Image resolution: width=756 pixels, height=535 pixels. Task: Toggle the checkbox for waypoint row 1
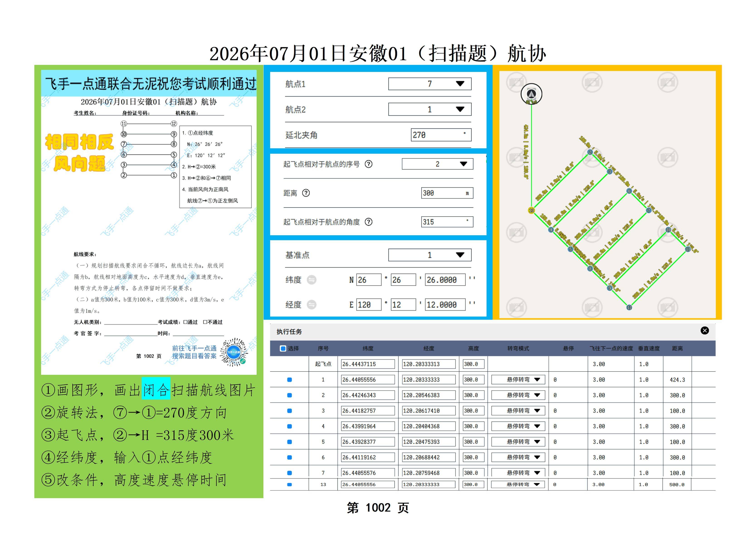(289, 380)
